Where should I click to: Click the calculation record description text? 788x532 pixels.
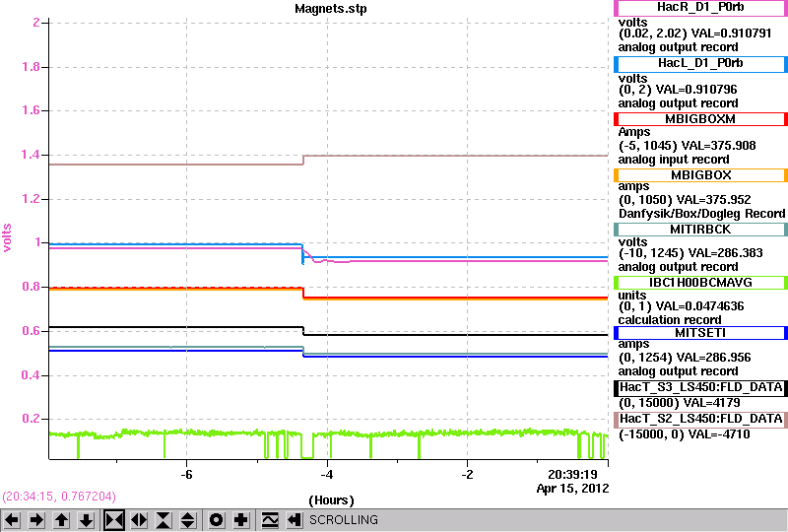coord(670,320)
